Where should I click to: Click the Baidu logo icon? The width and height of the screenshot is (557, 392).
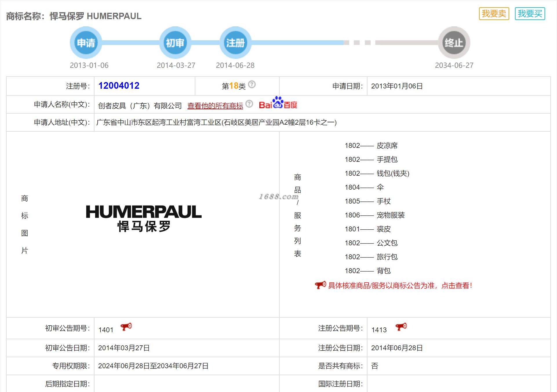278,103
